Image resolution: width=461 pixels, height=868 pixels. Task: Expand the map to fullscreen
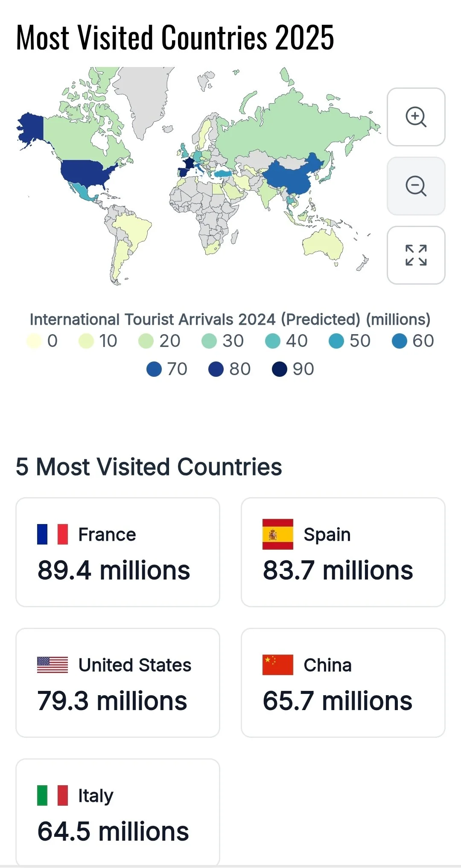point(416,255)
